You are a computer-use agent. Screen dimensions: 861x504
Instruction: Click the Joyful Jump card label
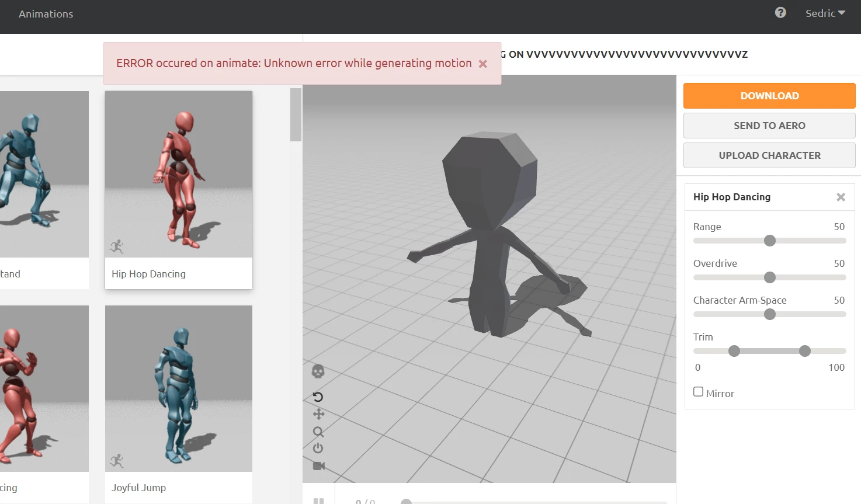(138, 488)
